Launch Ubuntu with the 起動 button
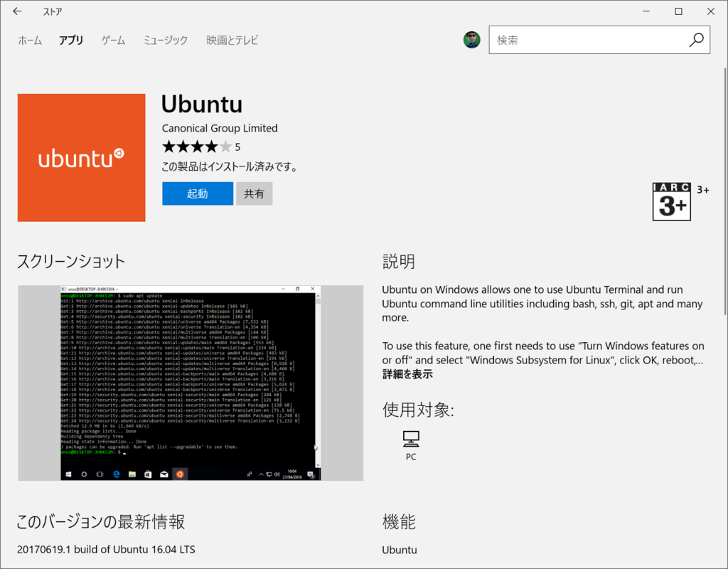The width and height of the screenshot is (728, 569). 198,193
